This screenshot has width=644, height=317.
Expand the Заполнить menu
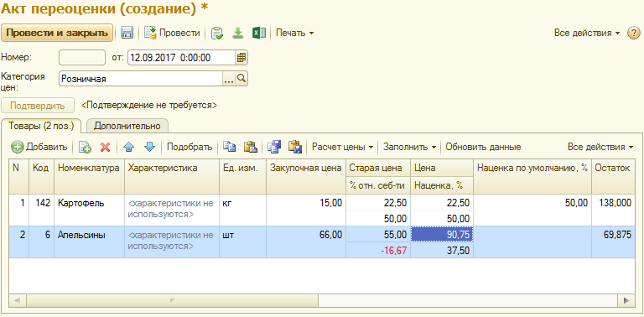pyautogui.click(x=409, y=147)
